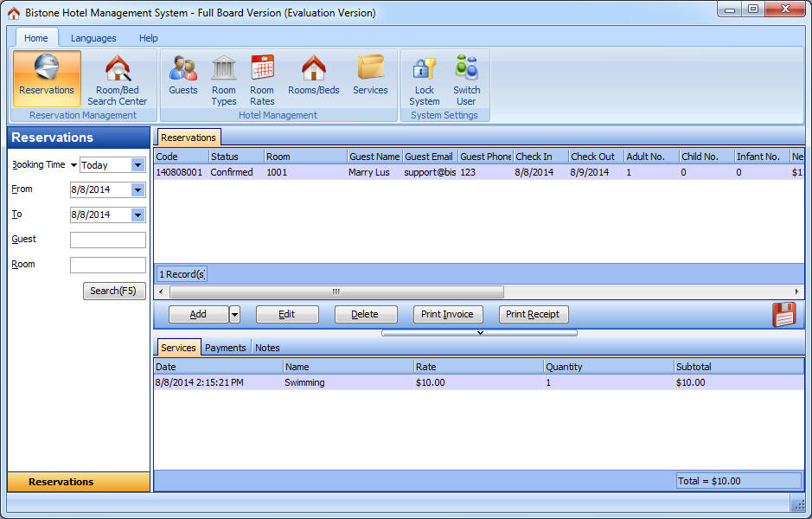Open the Guests management icon
Image resolution: width=812 pixels, height=519 pixels.
click(182, 78)
